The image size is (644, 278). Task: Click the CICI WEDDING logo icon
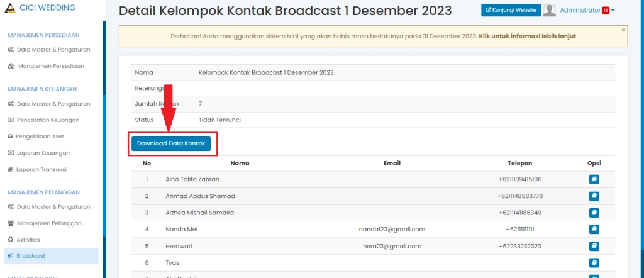(10, 8)
